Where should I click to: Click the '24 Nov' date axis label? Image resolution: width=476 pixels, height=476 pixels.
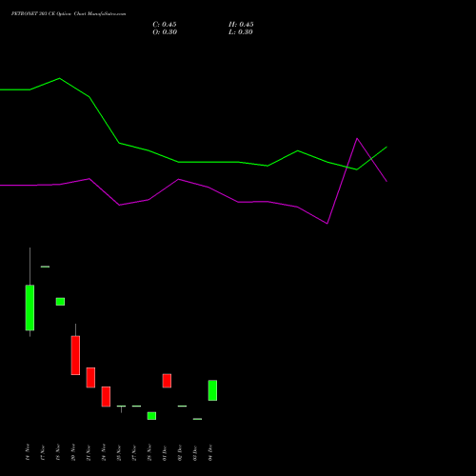pos(104,452)
